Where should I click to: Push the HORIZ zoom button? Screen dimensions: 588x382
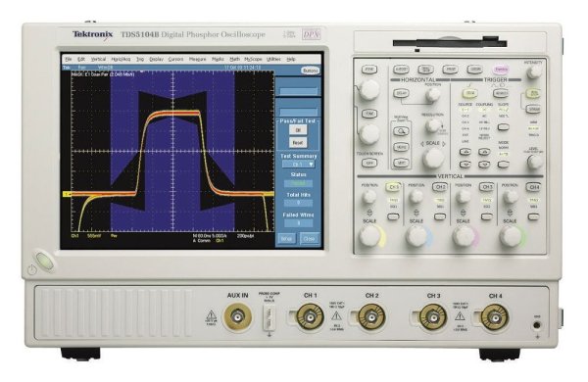401,147
